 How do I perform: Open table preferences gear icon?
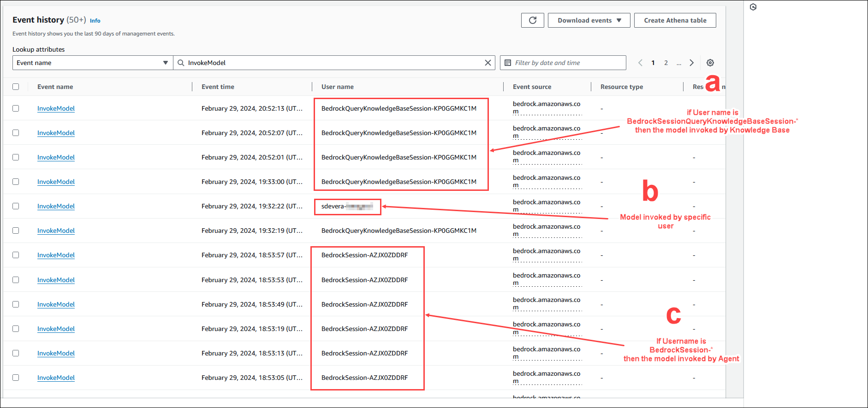point(710,63)
